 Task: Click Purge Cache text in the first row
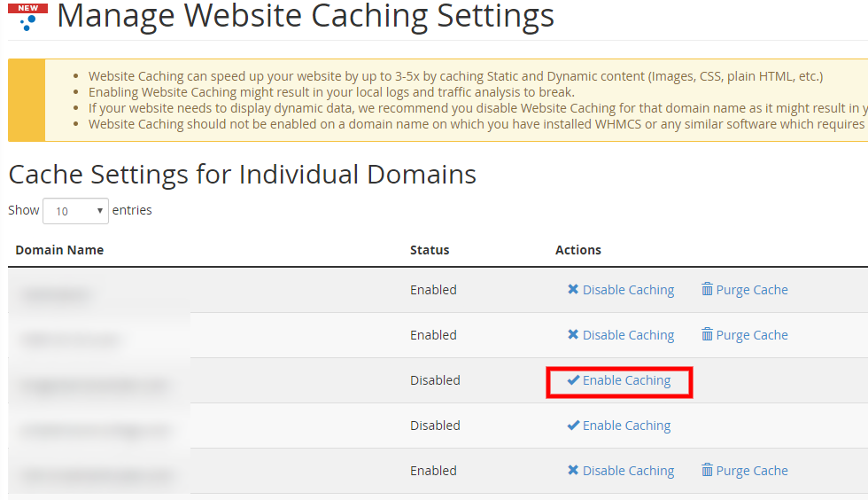(x=752, y=290)
